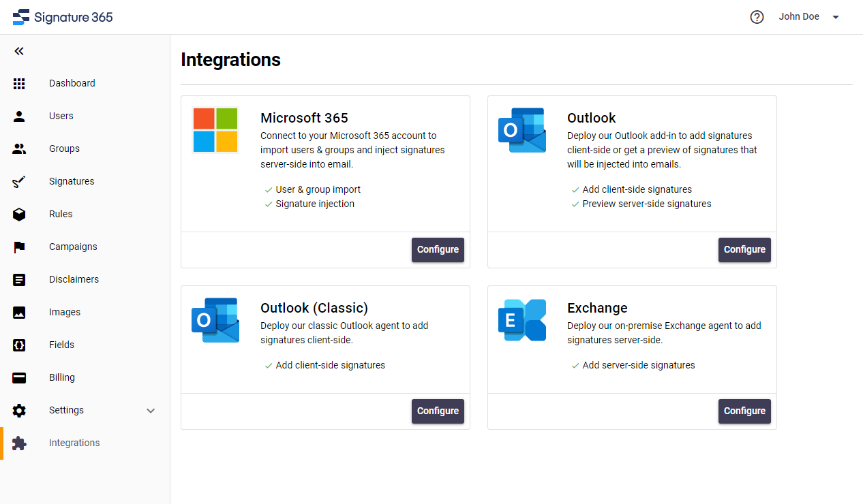Click the Integrations puzzle piece icon

[19, 443]
